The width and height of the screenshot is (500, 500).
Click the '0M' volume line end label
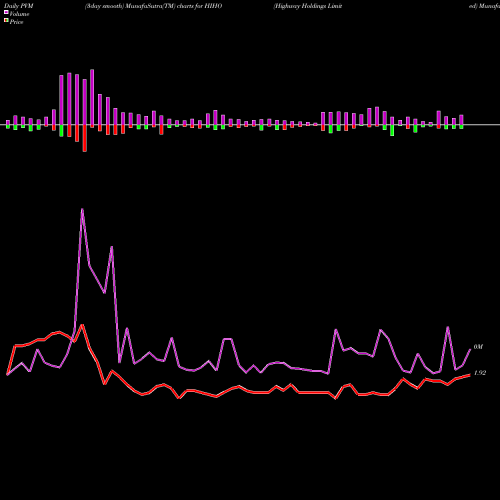click(x=478, y=347)
